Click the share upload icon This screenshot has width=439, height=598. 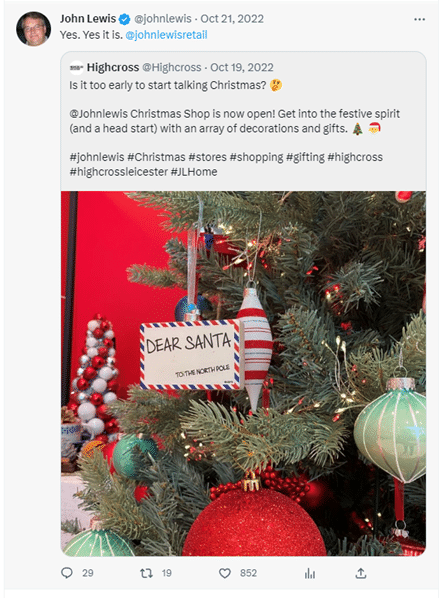[361, 573]
